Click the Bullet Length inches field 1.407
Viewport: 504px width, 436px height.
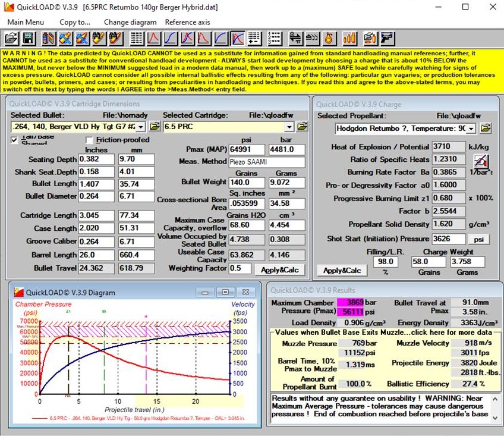pos(96,184)
